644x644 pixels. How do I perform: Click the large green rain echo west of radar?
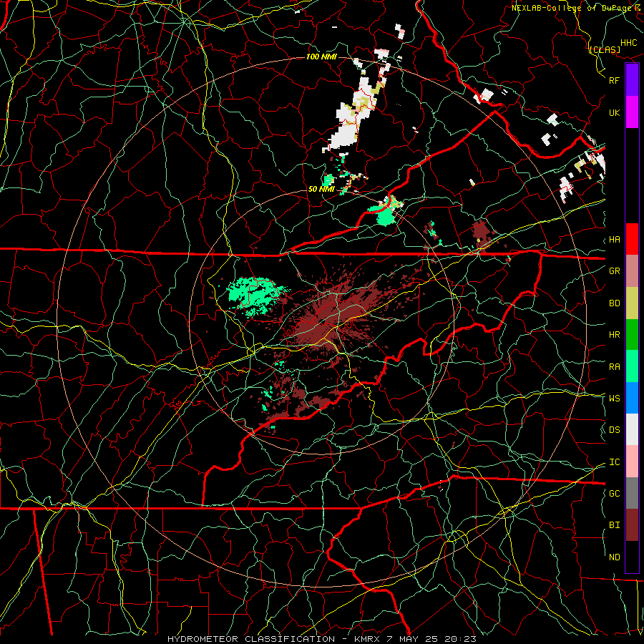pyautogui.click(x=255, y=293)
